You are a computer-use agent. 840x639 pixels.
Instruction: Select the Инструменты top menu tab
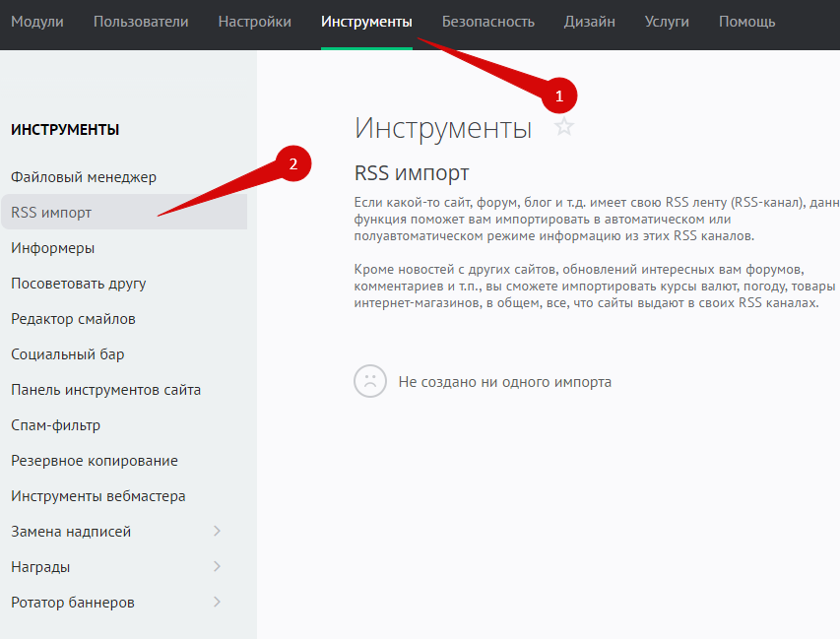click(x=366, y=22)
